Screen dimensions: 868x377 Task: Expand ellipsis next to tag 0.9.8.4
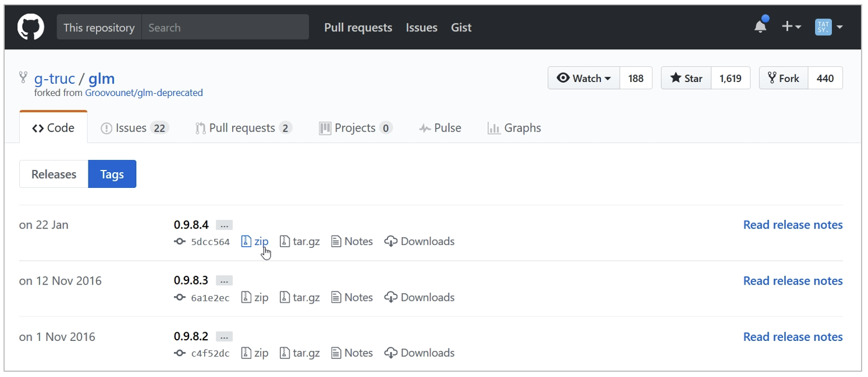click(x=224, y=225)
